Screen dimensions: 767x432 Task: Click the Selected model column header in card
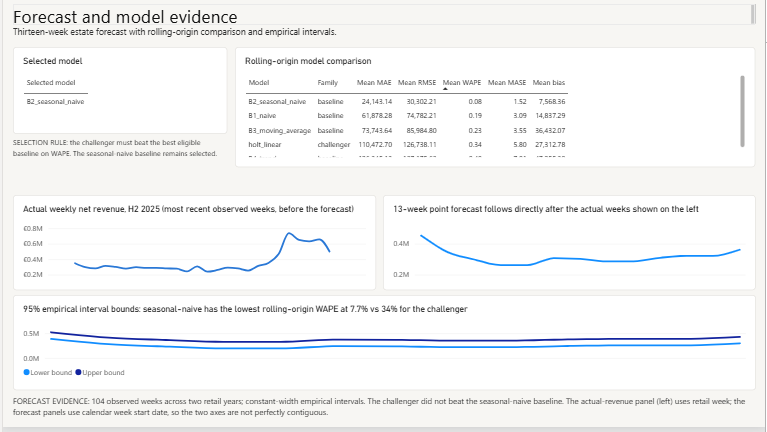coord(51,83)
